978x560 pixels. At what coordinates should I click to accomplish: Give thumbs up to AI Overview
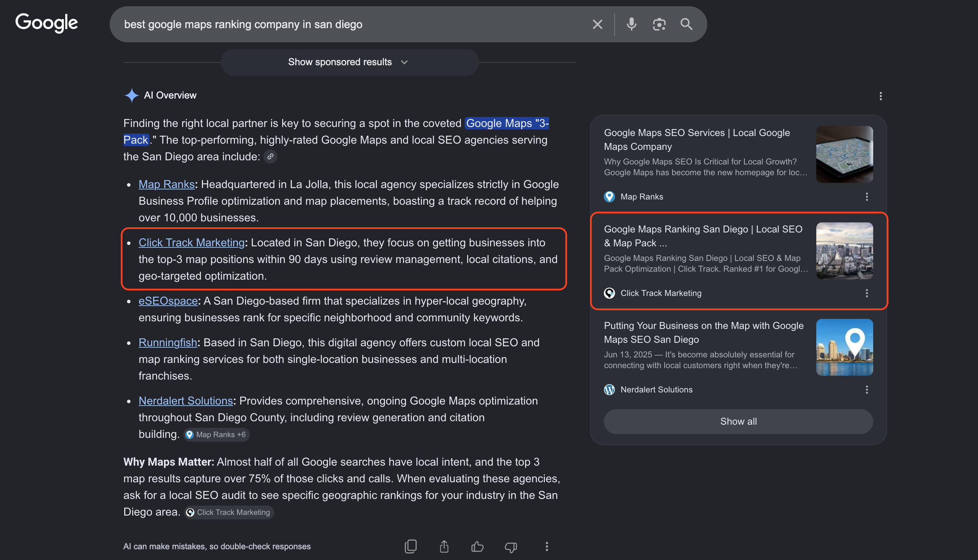click(477, 546)
